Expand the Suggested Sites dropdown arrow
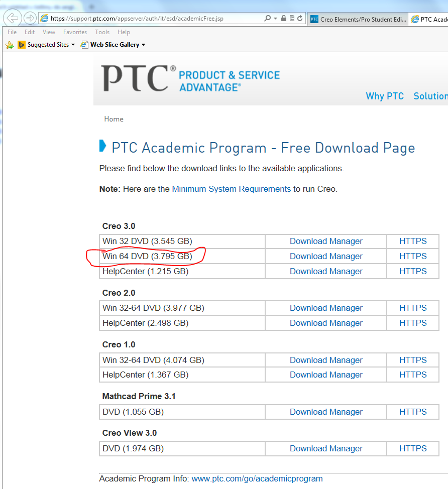This screenshot has width=448, height=489. (73, 45)
